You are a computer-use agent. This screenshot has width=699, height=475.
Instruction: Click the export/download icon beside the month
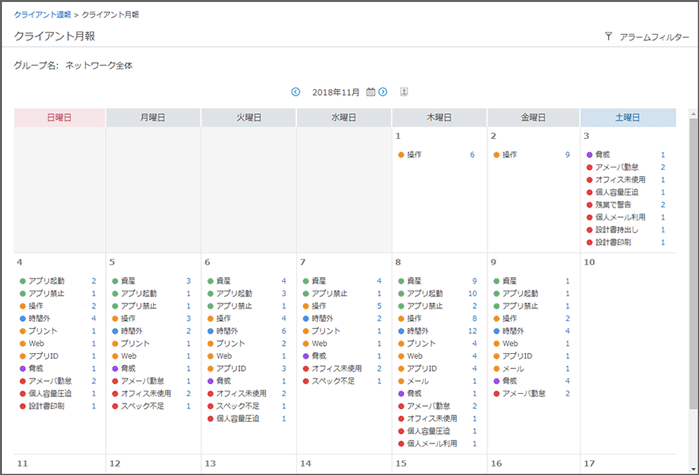pyautogui.click(x=404, y=92)
